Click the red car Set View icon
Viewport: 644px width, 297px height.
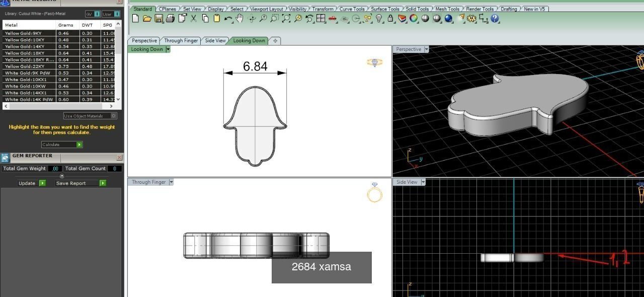pos(333,19)
